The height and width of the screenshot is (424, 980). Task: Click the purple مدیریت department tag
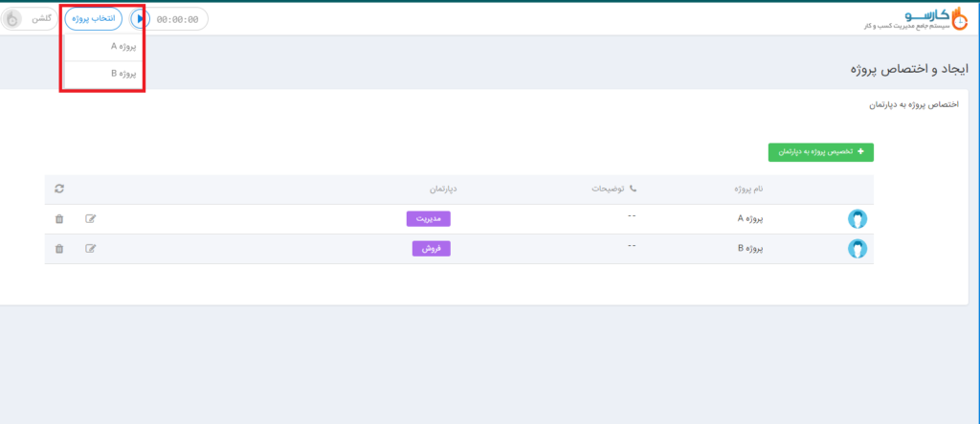pos(429,218)
